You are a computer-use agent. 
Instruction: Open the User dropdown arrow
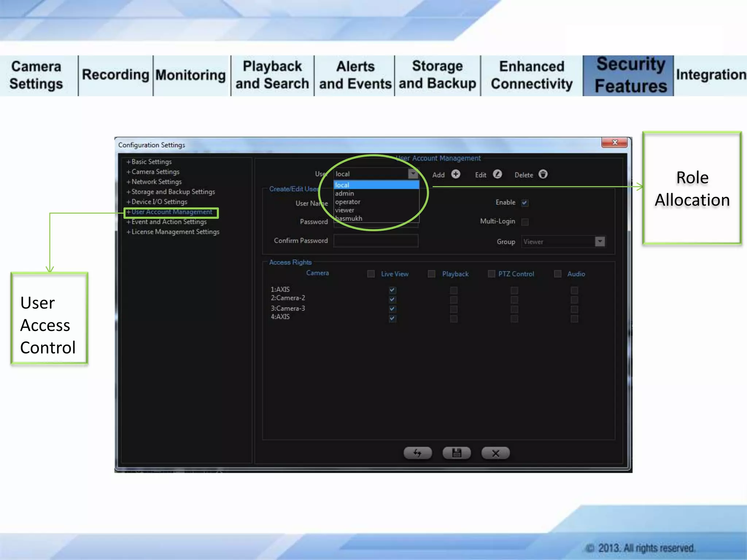click(x=413, y=174)
